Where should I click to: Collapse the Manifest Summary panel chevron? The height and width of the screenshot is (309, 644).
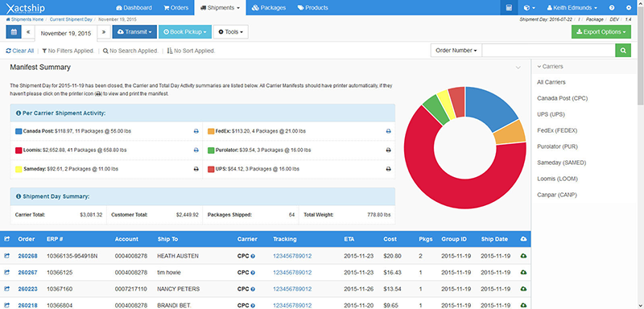click(518, 68)
